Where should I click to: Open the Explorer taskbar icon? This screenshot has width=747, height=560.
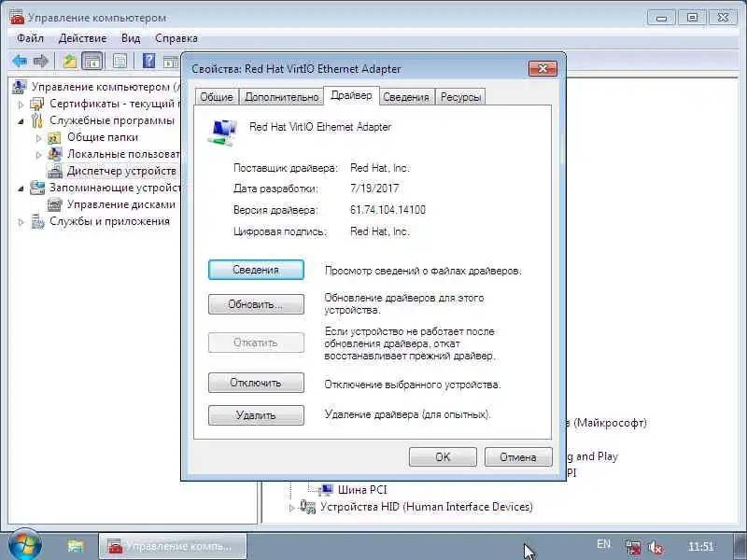pyautogui.click(x=76, y=546)
